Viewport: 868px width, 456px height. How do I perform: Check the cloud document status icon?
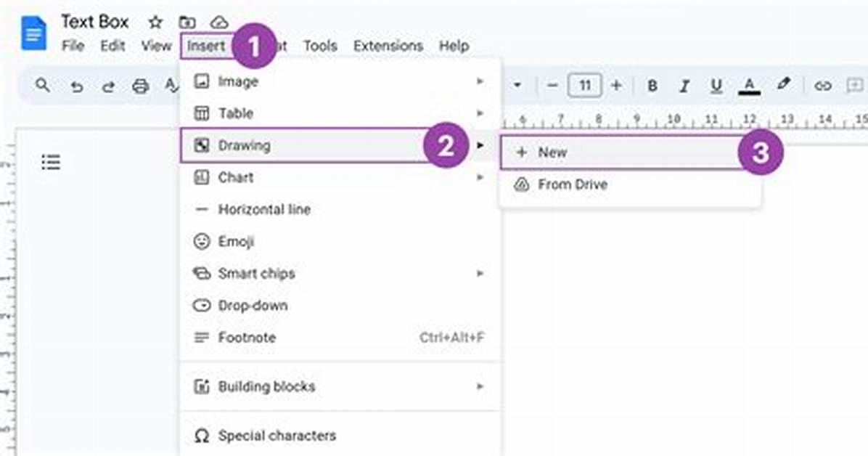pos(219,23)
